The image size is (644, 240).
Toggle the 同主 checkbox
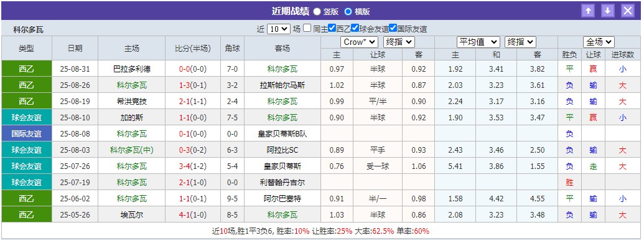coord(307,29)
